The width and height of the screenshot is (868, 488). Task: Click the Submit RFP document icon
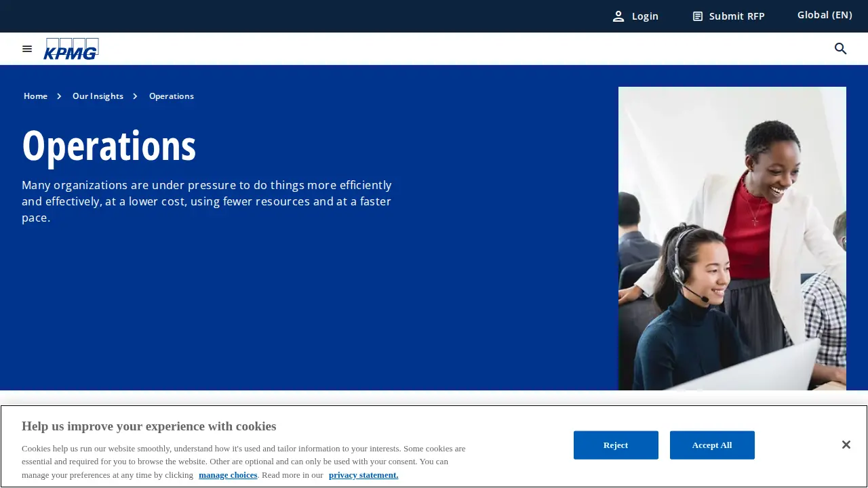(x=698, y=16)
